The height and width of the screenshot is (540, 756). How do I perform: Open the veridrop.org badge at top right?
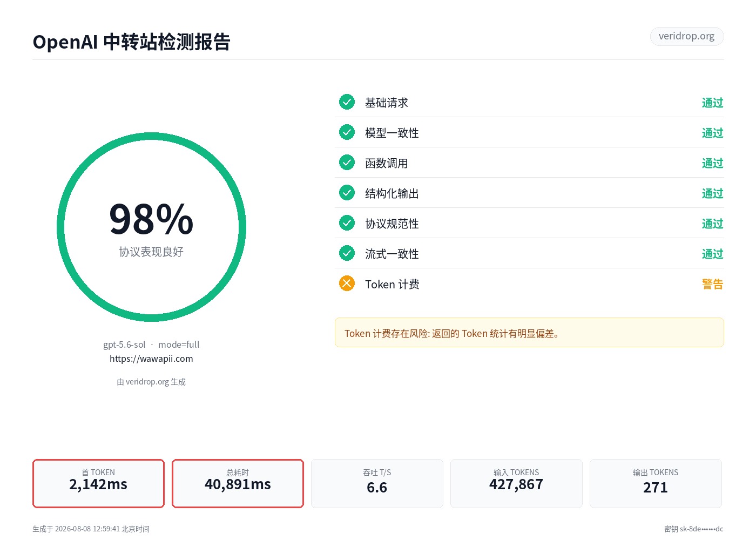(x=687, y=36)
